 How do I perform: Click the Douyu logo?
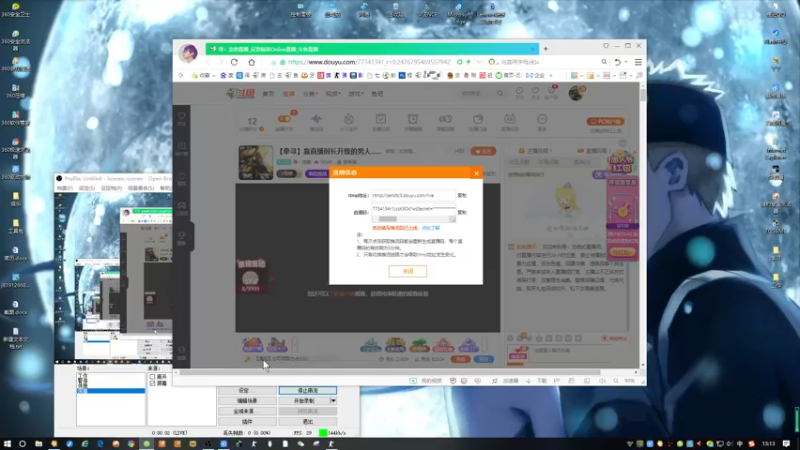240,93
